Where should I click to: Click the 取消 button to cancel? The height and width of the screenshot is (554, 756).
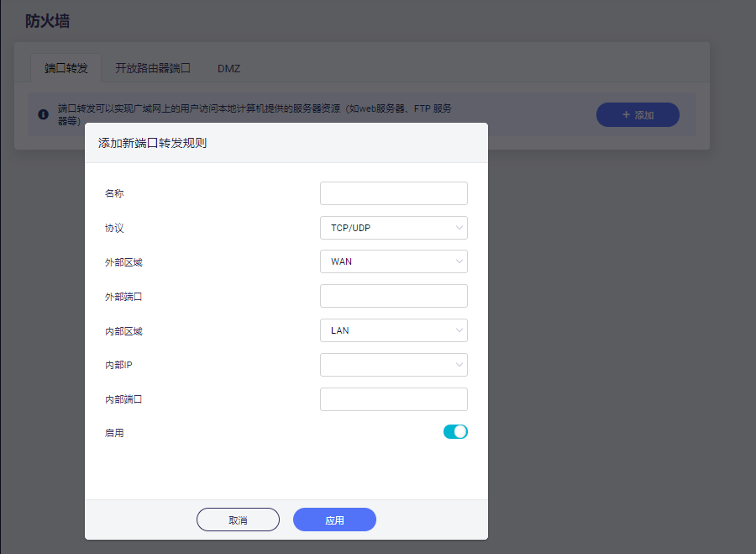point(238,519)
